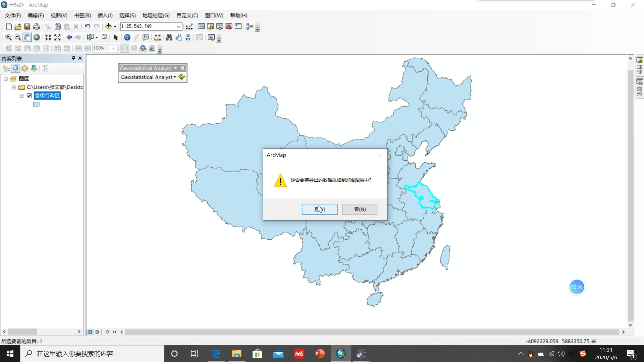Switch contents panel to List By Drawing Order
The image size is (644, 362).
tap(6, 68)
